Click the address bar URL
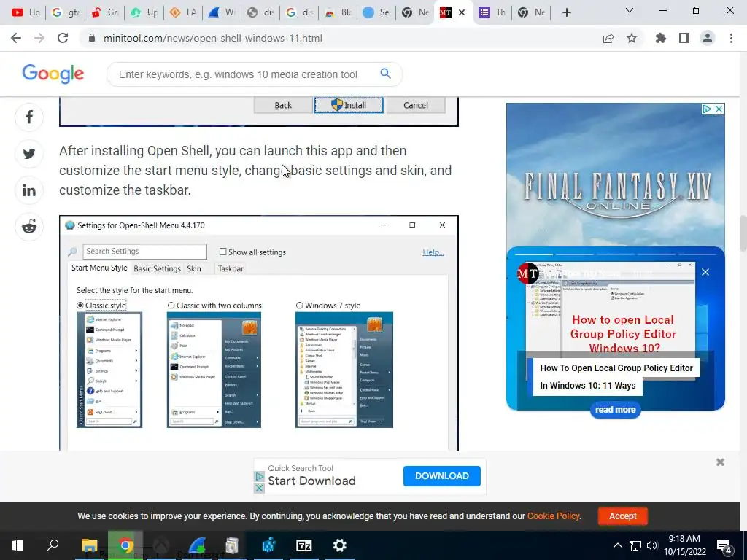Image resolution: width=747 pixels, height=560 pixels. tap(212, 38)
